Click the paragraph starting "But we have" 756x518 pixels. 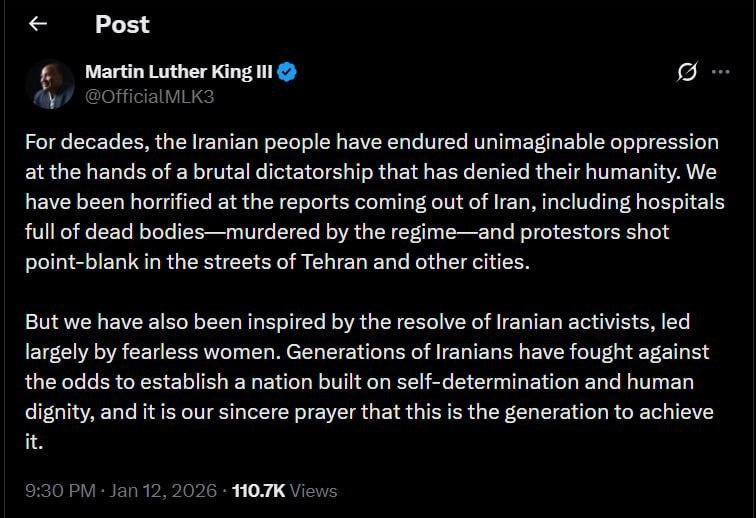370,382
